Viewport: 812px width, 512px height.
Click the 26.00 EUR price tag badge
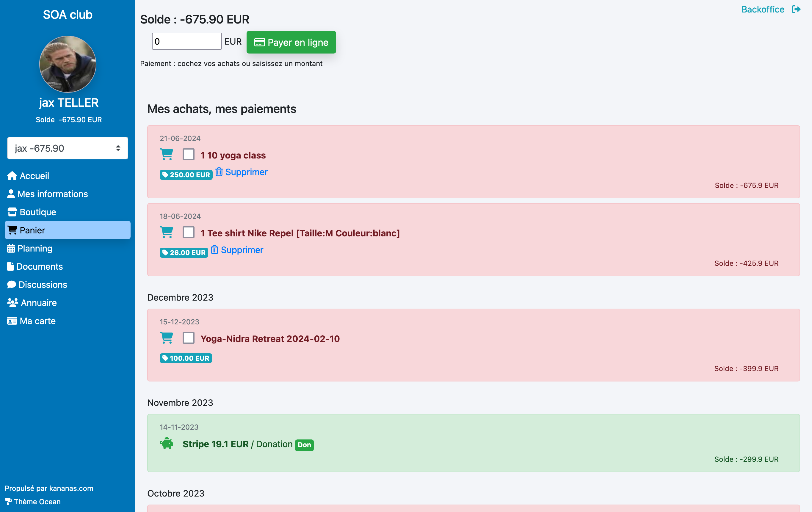coord(184,252)
